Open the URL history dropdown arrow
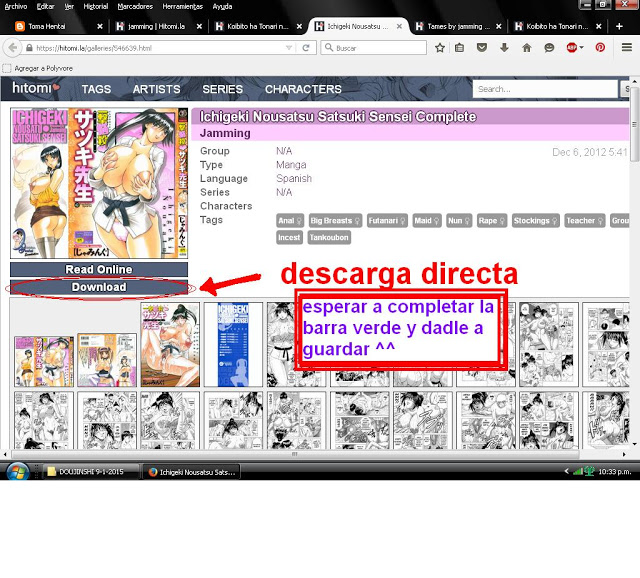 pyautogui.click(x=289, y=48)
